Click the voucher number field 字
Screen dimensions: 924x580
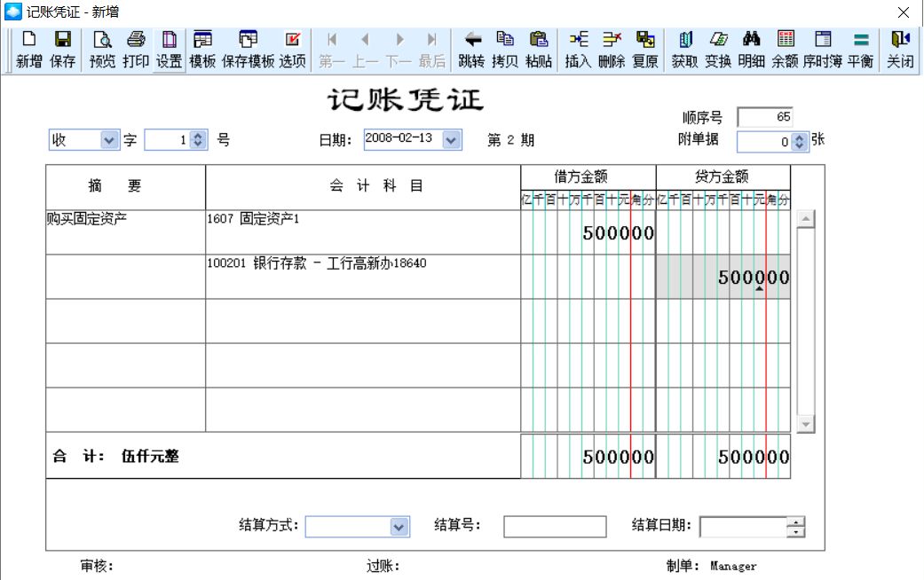(x=168, y=140)
